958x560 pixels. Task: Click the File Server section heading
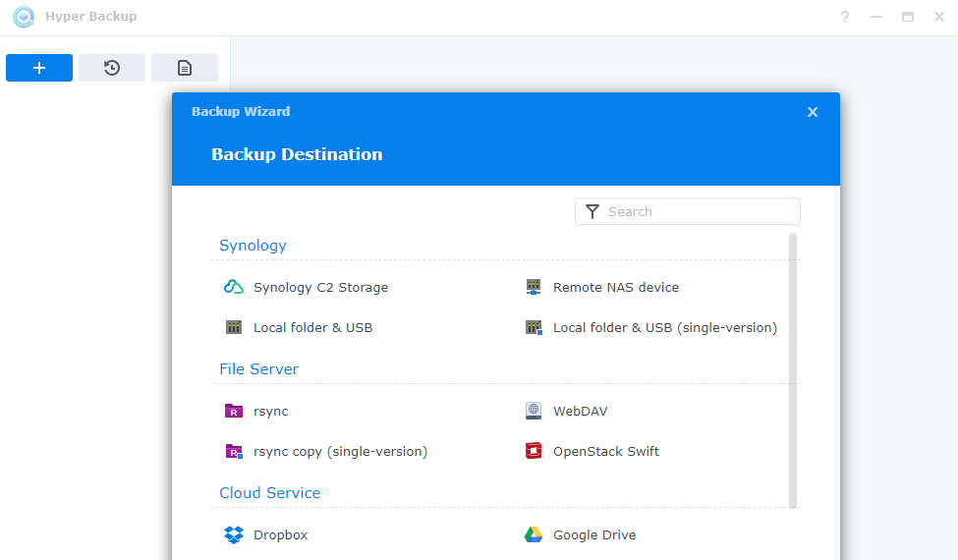click(259, 368)
